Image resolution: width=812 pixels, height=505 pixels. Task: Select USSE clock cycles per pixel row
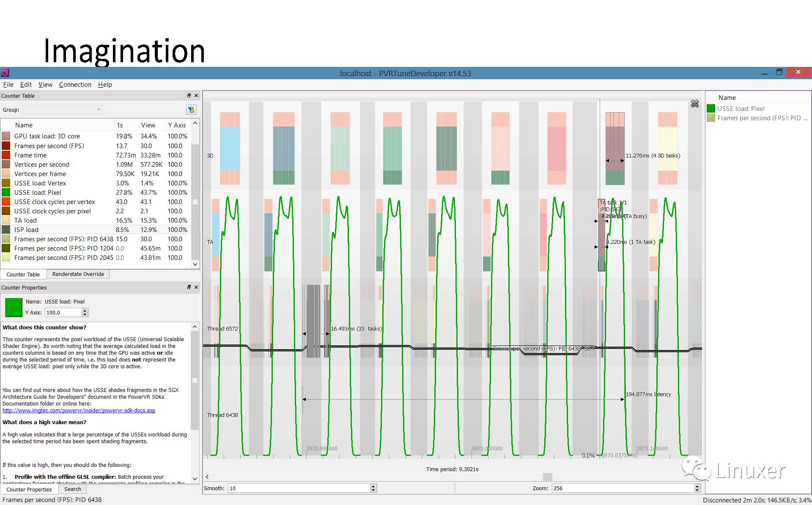click(96, 211)
